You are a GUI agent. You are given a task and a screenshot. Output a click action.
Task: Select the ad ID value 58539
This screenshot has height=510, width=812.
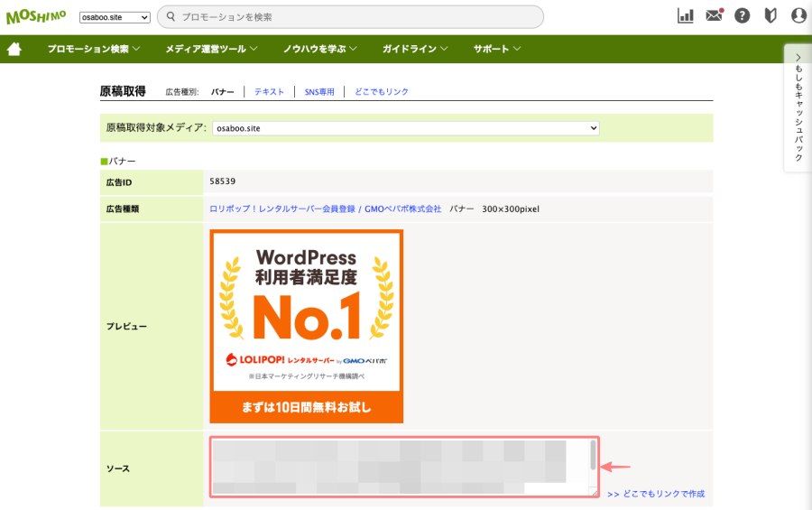click(222, 181)
